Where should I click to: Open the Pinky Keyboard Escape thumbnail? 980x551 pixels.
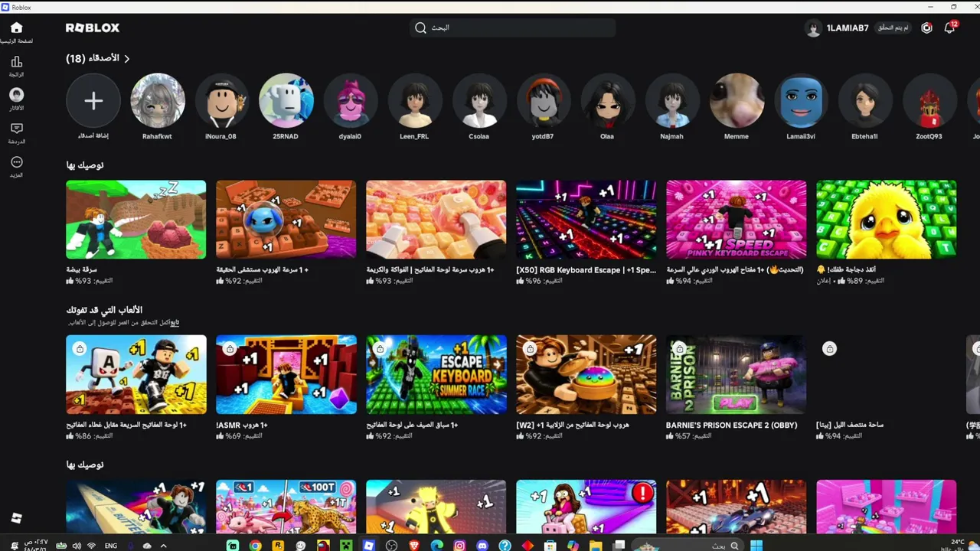[x=737, y=220]
